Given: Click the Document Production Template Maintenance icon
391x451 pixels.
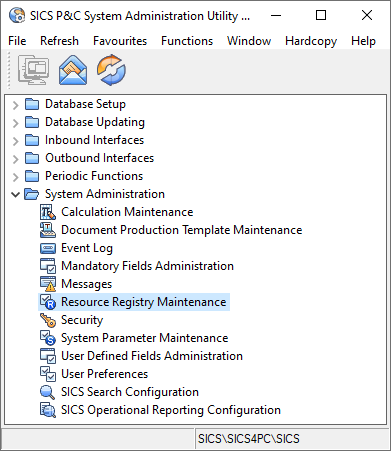Looking at the screenshot, I should point(48,230).
